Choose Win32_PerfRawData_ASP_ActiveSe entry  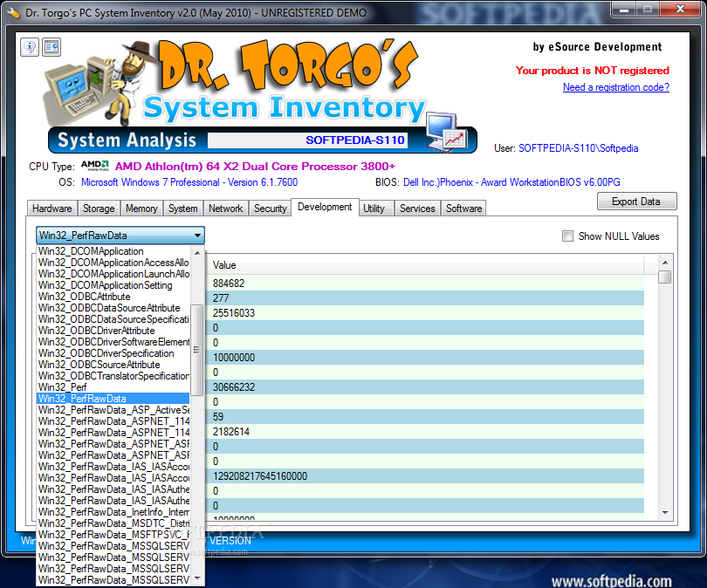(x=113, y=410)
